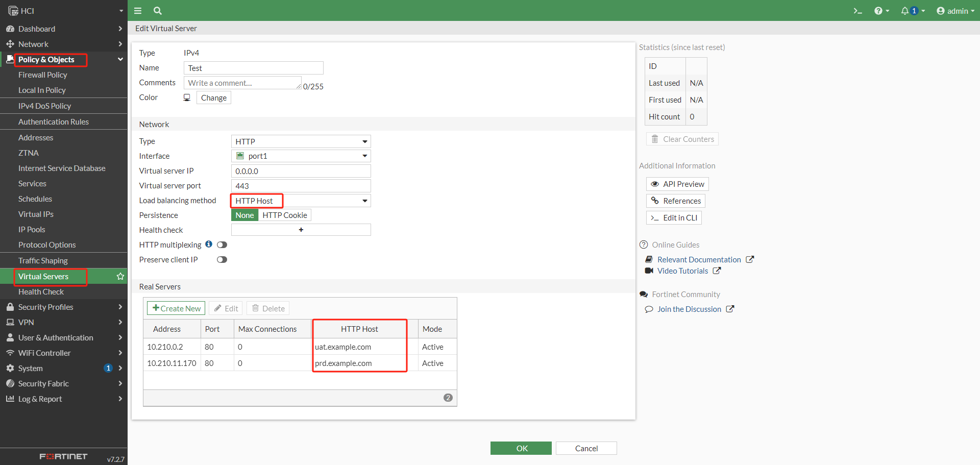Collapse the Policy & Objects section chevron
Image resolution: width=980 pixels, height=465 pixels.
[120, 59]
